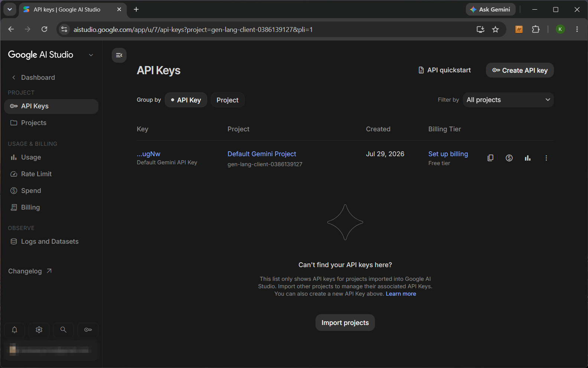Click the Billing Tier column header
This screenshot has width=588, height=368.
point(444,129)
